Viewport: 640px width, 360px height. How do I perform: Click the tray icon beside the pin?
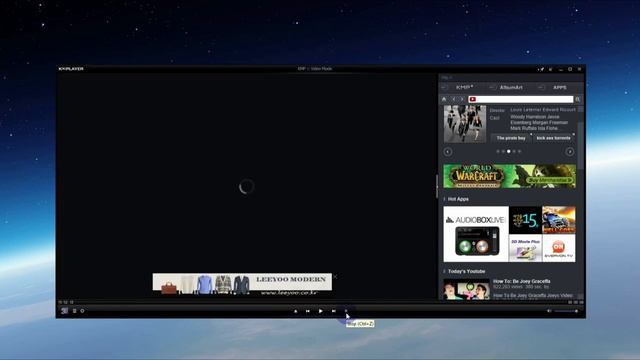tap(551, 69)
